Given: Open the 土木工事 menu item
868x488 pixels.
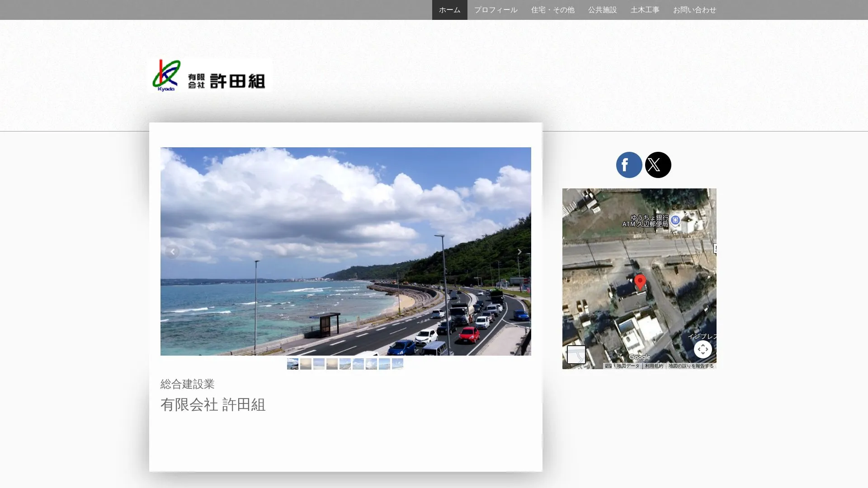Looking at the screenshot, I should tap(645, 10).
